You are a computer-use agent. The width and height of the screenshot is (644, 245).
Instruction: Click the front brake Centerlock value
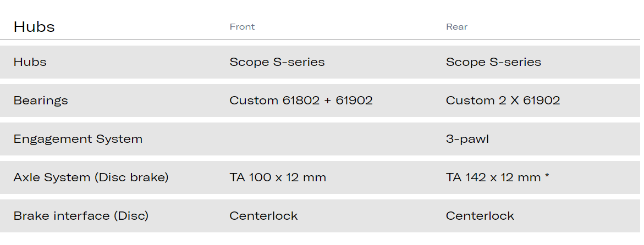pyautogui.click(x=263, y=216)
